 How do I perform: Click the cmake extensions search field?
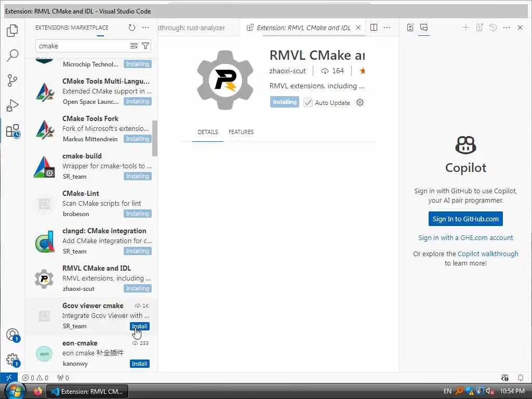coord(83,46)
